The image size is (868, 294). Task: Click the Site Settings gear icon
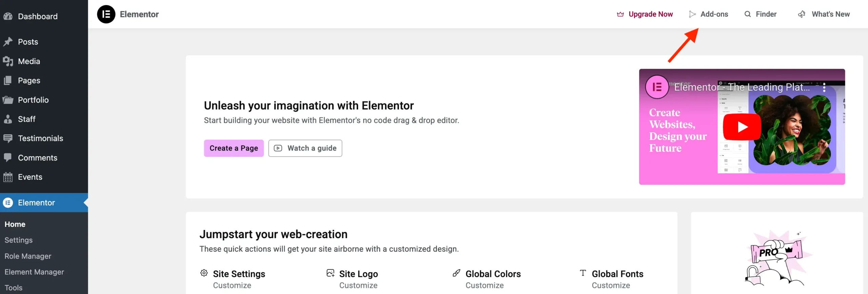(x=204, y=273)
